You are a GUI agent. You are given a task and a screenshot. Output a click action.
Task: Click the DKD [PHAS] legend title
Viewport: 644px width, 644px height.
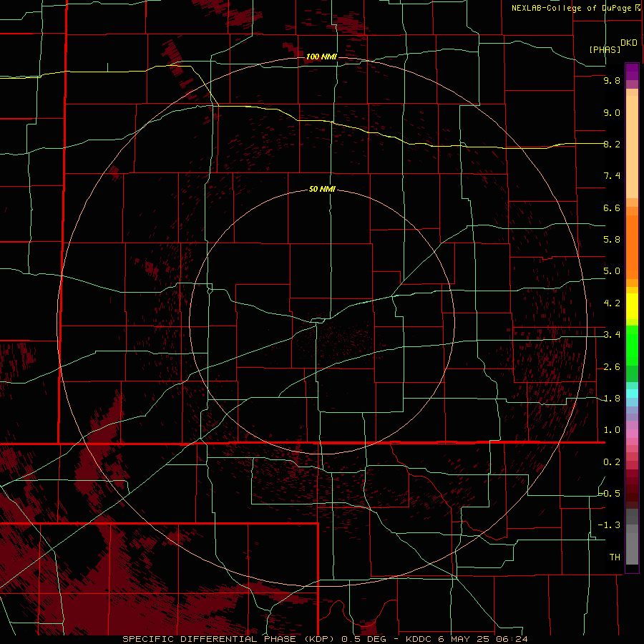coord(613,46)
